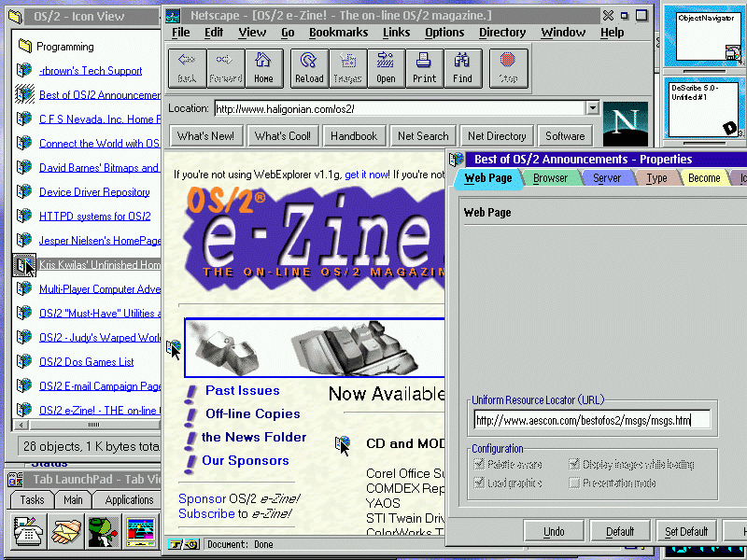747x560 pixels.
Task: Expand the Location URL history dropdown
Action: pyautogui.click(x=592, y=108)
